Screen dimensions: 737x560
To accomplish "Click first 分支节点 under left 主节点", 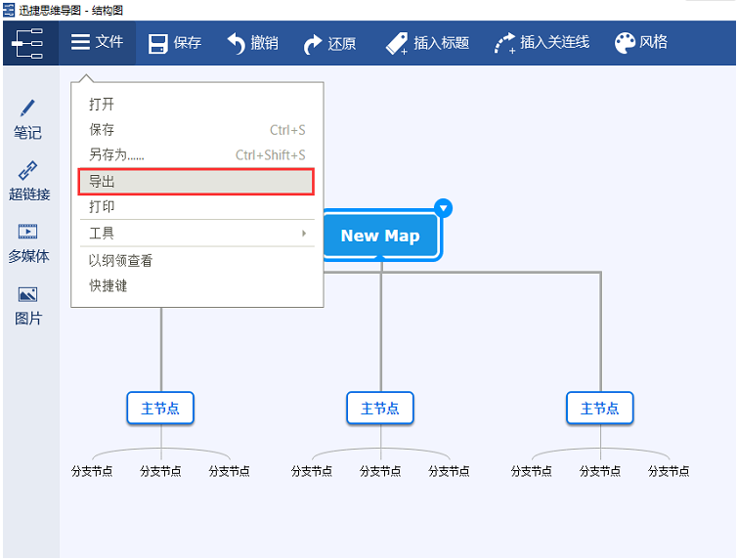I will (x=92, y=471).
